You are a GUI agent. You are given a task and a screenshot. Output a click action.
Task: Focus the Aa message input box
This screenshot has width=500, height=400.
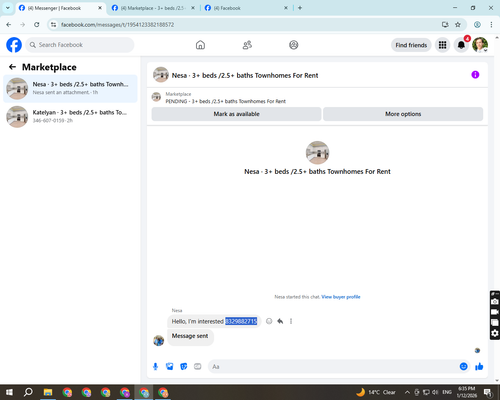point(333,367)
